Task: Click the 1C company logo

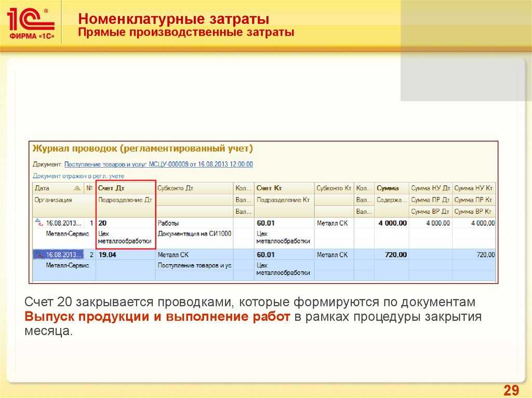Action: (31, 24)
